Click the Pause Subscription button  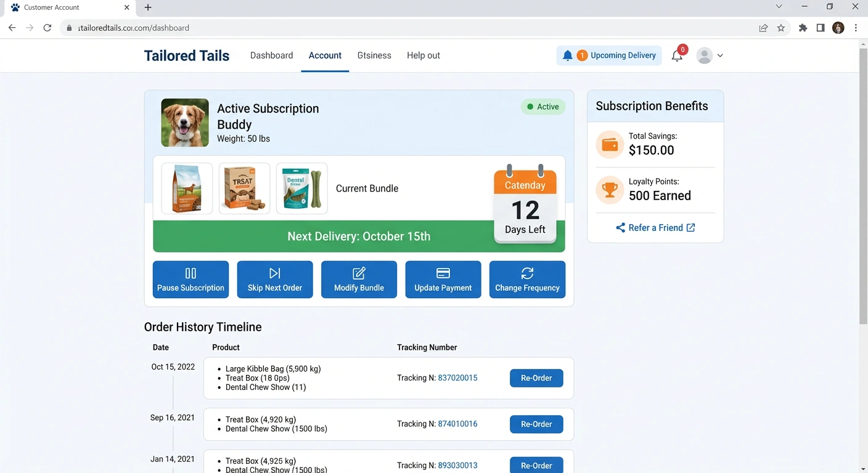pyautogui.click(x=190, y=280)
